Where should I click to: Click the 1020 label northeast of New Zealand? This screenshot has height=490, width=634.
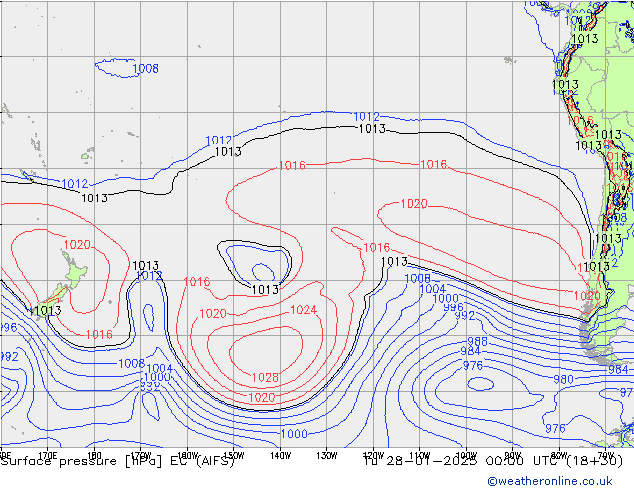coord(77,245)
